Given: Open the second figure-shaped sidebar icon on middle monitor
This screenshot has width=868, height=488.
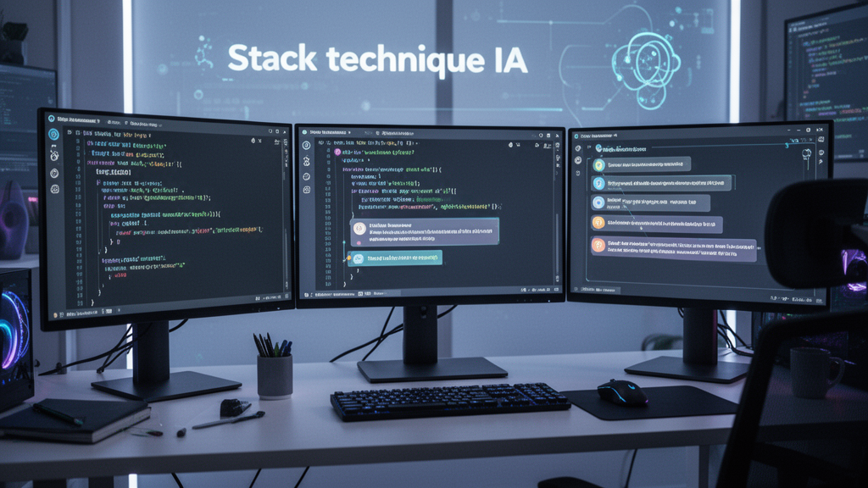Looking at the screenshot, I should pos(307,161).
